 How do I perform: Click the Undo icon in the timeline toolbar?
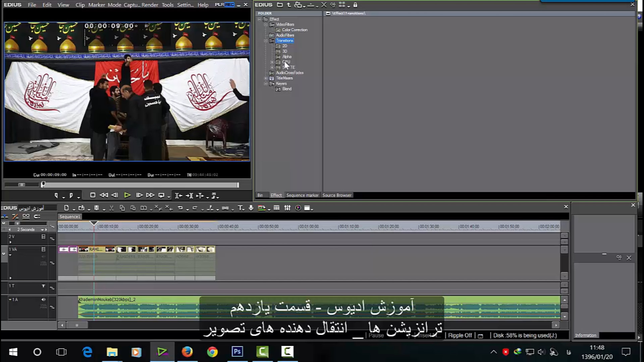click(180, 208)
